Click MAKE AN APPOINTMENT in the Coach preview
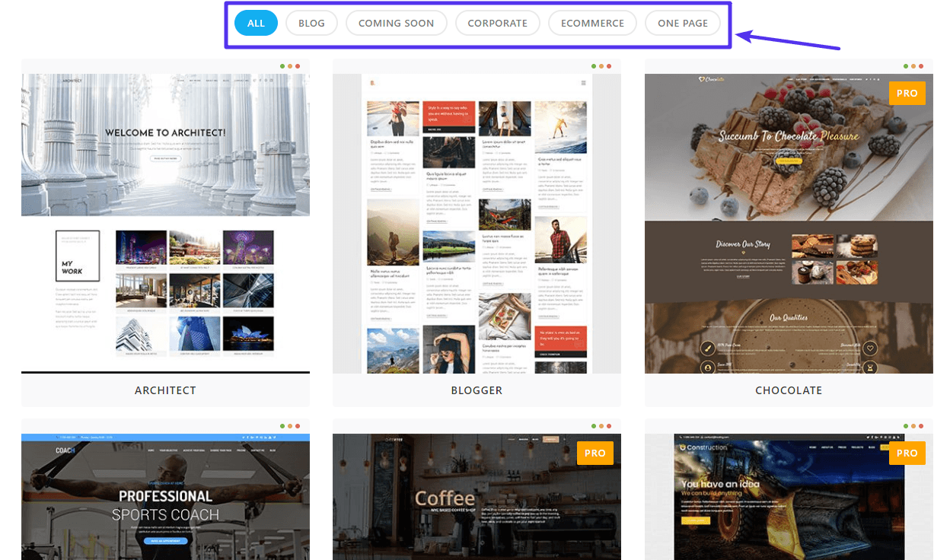This screenshot has width=950, height=560. [x=165, y=541]
